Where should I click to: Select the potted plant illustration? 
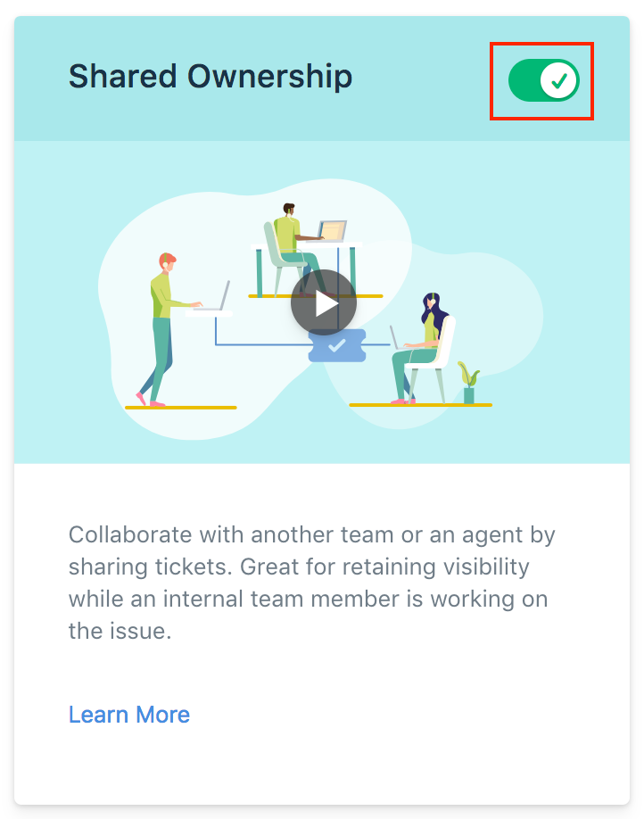point(468,383)
